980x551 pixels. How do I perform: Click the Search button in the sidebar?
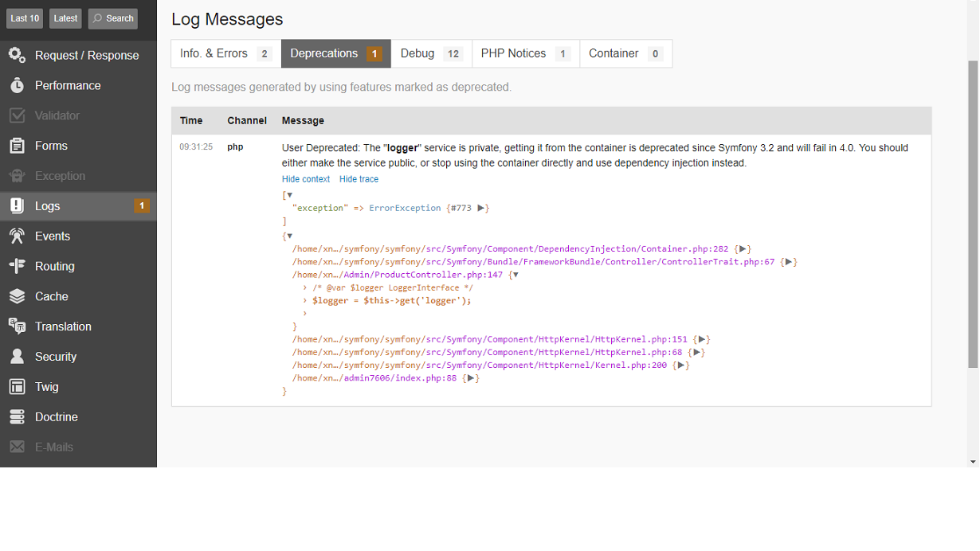click(112, 18)
